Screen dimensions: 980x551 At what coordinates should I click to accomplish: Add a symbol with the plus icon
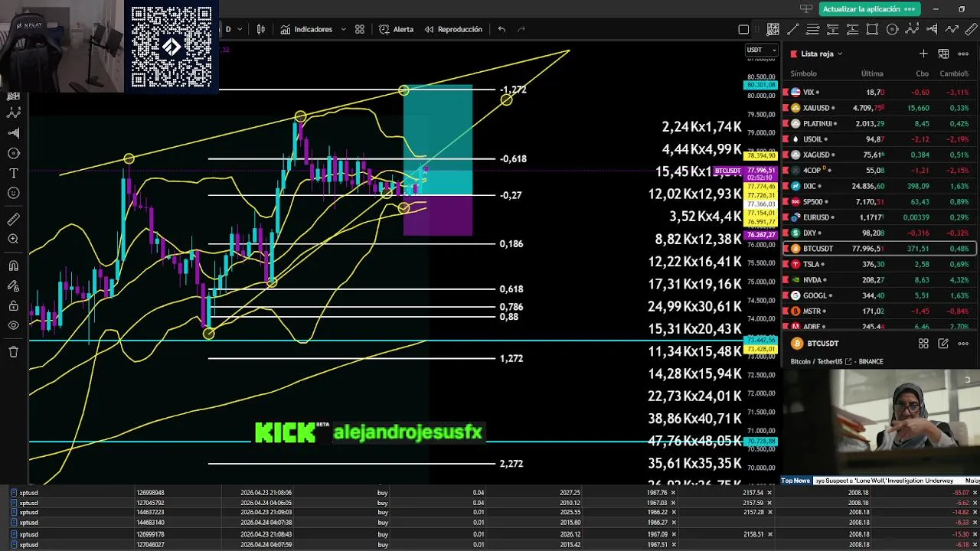923,54
